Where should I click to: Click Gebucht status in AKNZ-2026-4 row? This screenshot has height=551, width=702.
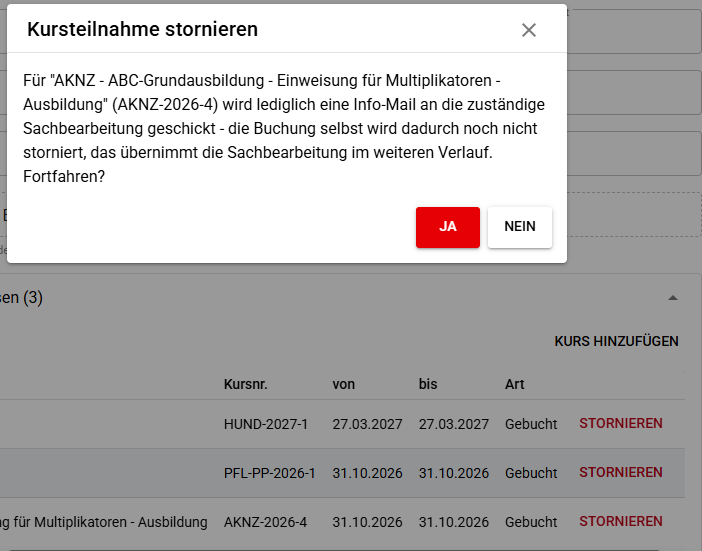point(531,522)
